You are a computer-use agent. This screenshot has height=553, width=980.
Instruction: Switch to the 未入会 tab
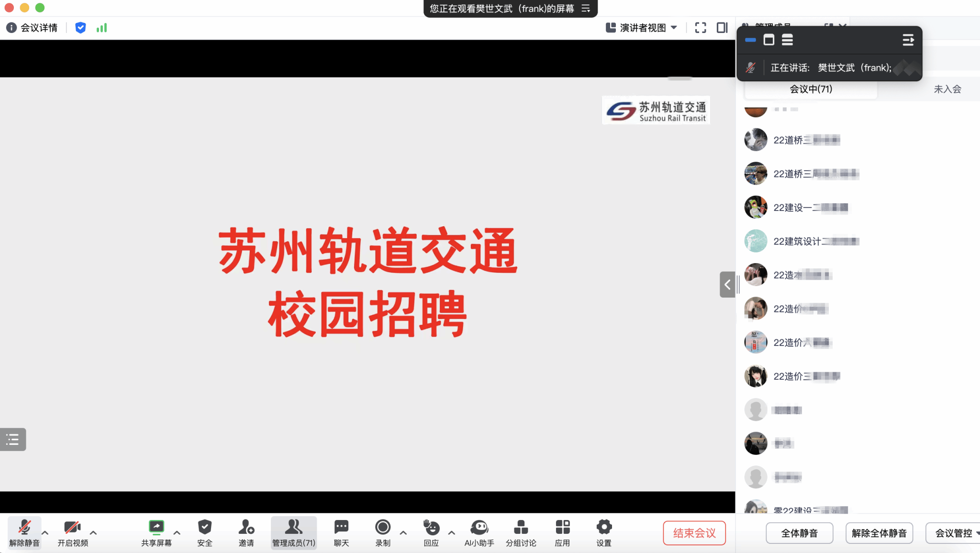click(947, 89)
